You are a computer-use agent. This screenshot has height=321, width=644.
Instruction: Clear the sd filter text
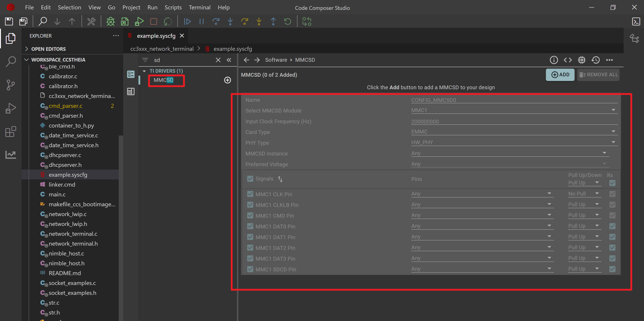pos(218,60)
